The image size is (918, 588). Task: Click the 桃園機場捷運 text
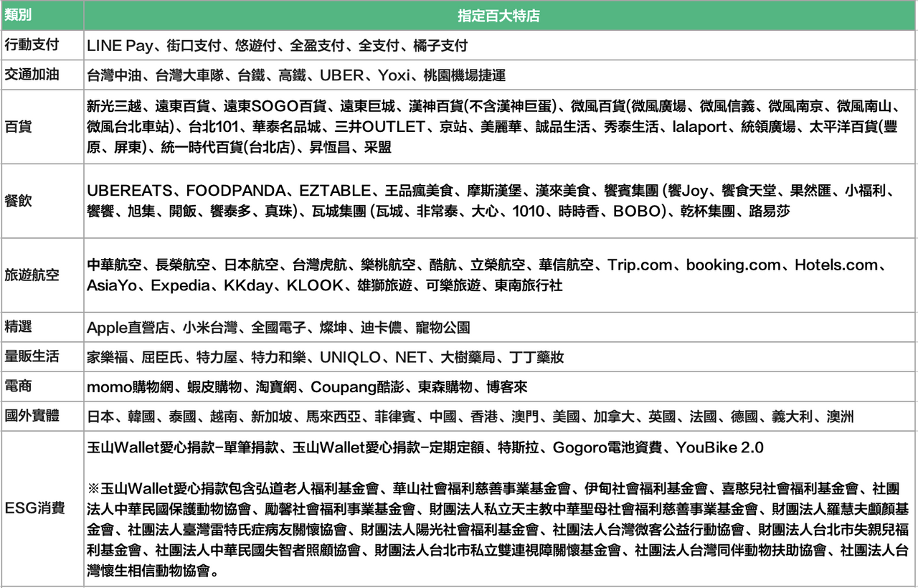(x=464, y=75)
